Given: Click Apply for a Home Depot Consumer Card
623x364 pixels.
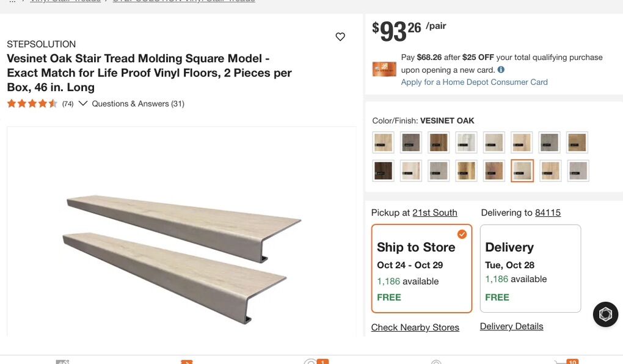Looking at the screenshot, I should pos(474,82).
